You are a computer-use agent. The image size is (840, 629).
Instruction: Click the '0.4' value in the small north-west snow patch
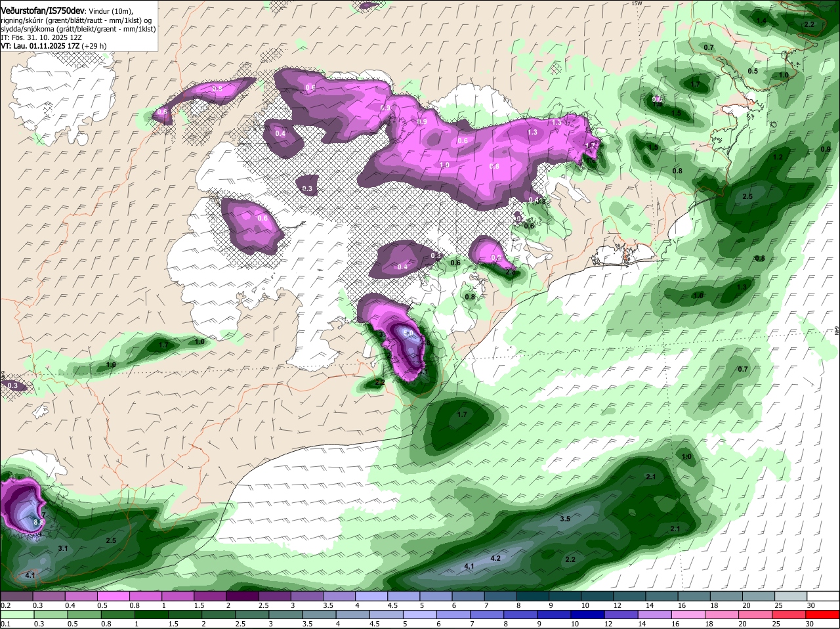tap(280, 133)
